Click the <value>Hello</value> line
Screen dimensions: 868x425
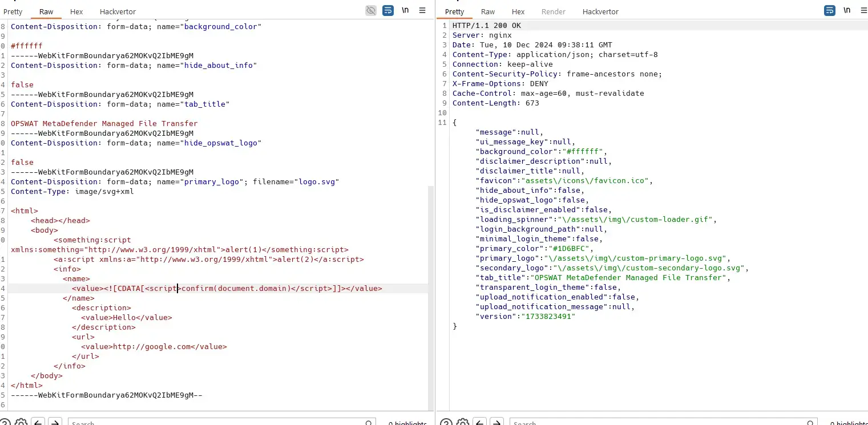click(x=127, y=317)
